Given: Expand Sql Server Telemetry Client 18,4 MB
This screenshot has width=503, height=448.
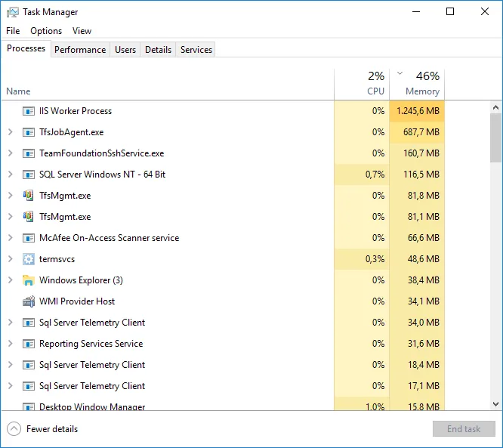Looking at the screenshot, I should (x=11, y=365).
